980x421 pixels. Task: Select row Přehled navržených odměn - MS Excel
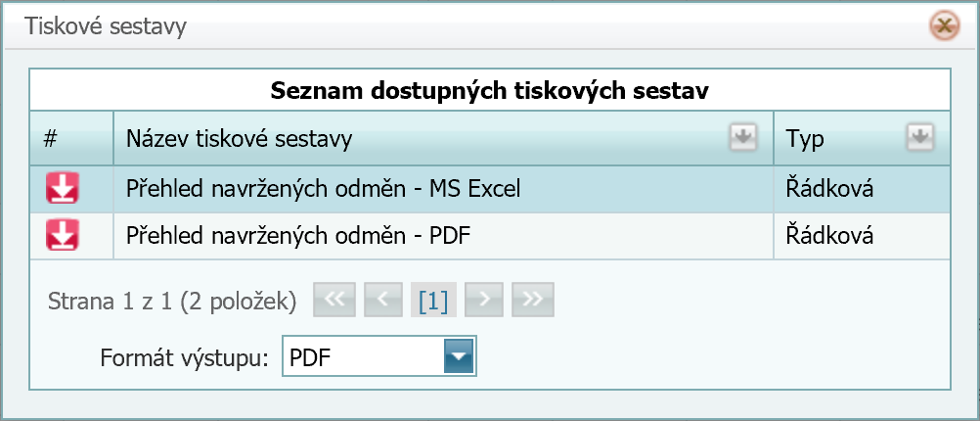pyautogui.click(x=490, y=189)
